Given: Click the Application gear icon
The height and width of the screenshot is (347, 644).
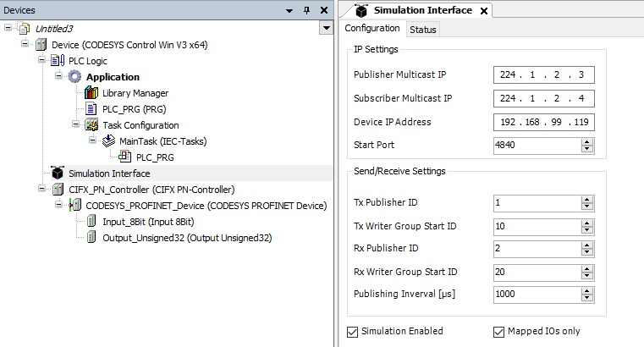Looking at the screenshot, I should (74, 77).
